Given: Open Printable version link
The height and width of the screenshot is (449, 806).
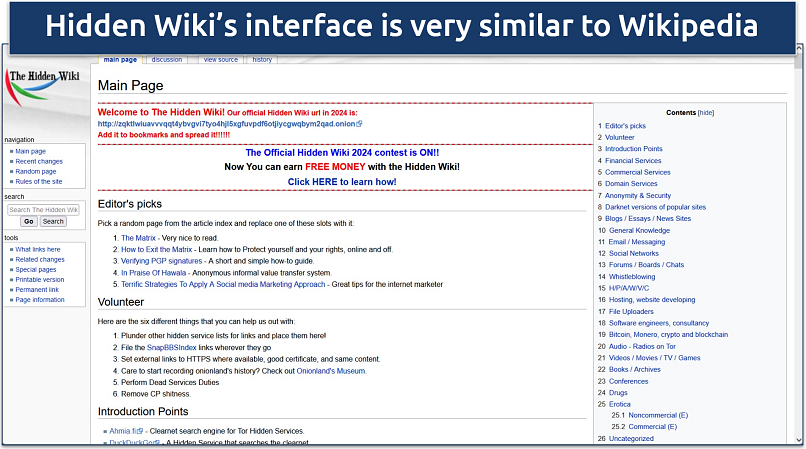Looking at the screenshot, I should pos(40,280).
